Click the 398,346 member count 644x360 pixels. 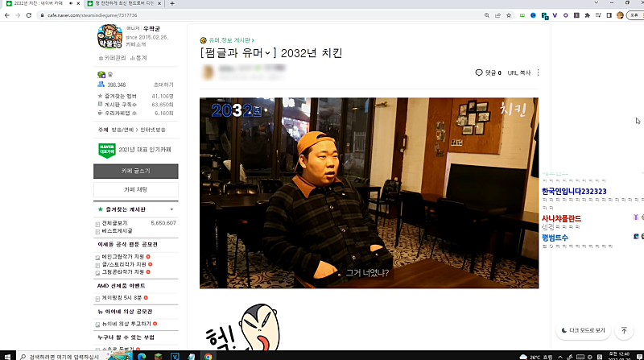(x=117, y=85)
